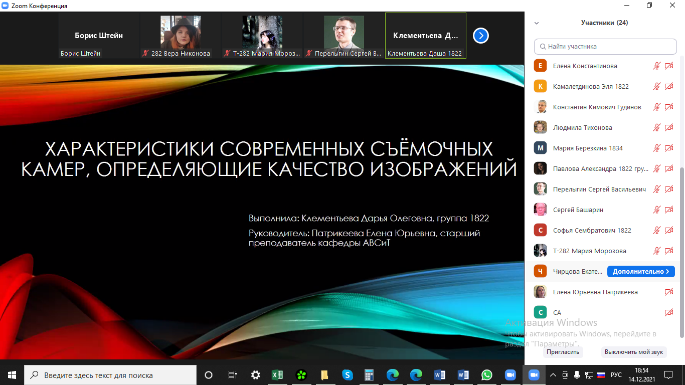
Task: Open Skype from the taskbar
Action: 347,375
